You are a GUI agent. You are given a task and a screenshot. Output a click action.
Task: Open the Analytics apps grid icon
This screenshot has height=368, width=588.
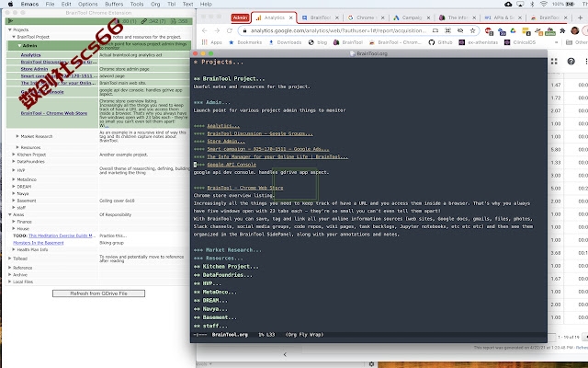(554, 62)
